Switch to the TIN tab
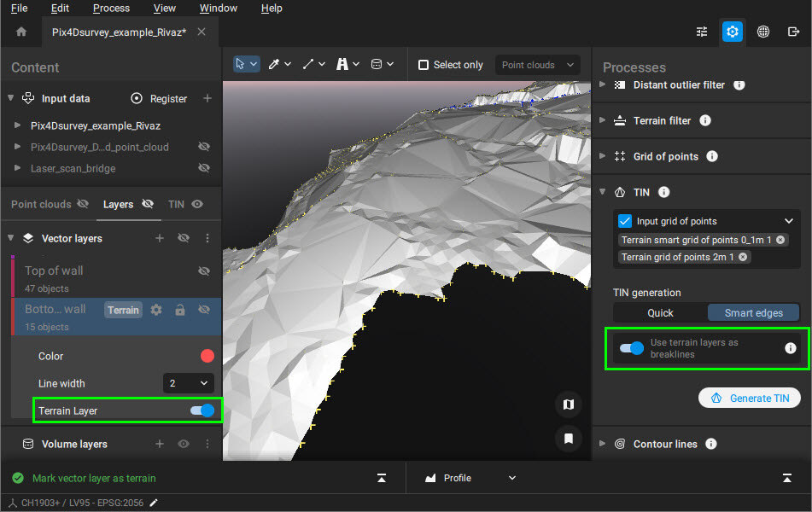 (176, 205)
